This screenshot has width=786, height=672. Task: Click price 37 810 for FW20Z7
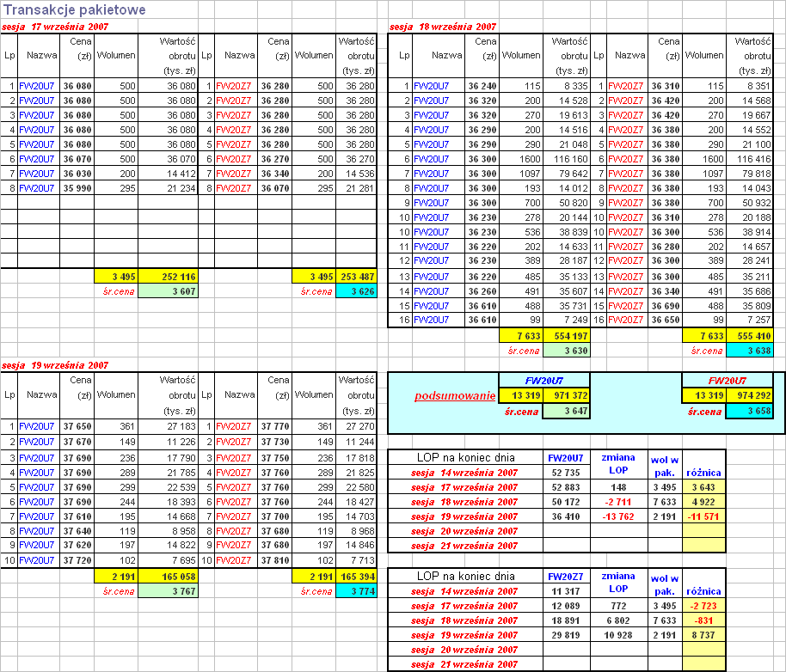(274, 560)
